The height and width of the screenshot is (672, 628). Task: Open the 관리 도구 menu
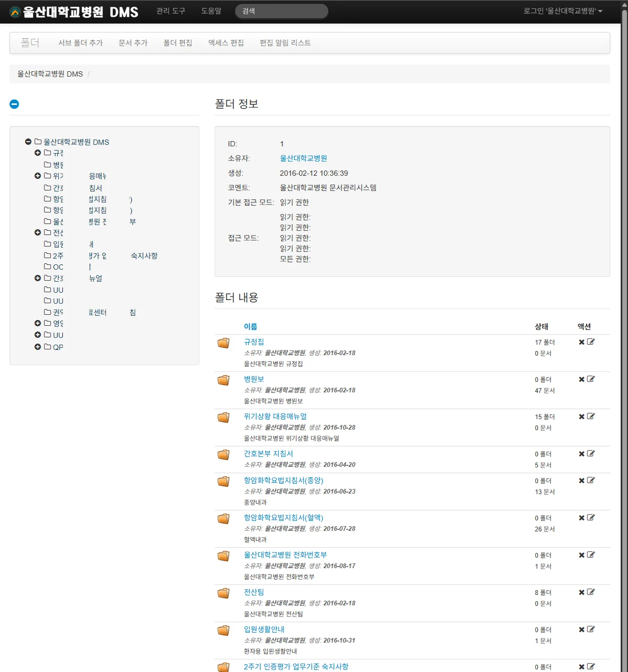(x=171, y=11)
